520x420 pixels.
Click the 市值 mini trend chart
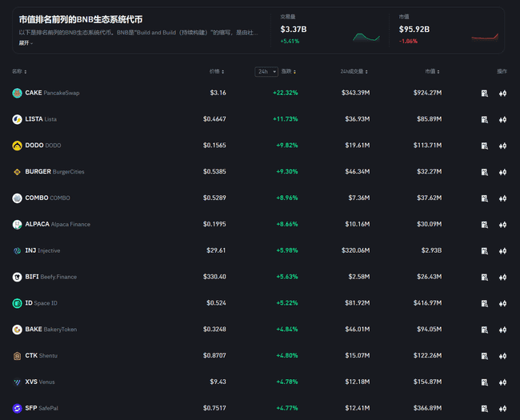click(x=484, y=35)
